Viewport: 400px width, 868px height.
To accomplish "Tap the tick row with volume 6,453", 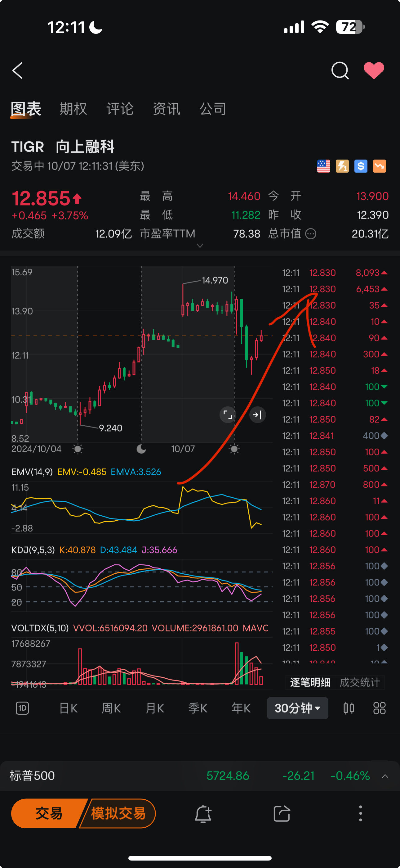I will [335, 289].
